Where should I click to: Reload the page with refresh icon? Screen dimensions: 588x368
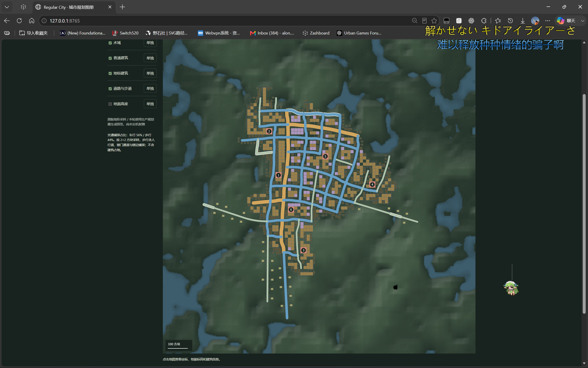tap(19, 21)
